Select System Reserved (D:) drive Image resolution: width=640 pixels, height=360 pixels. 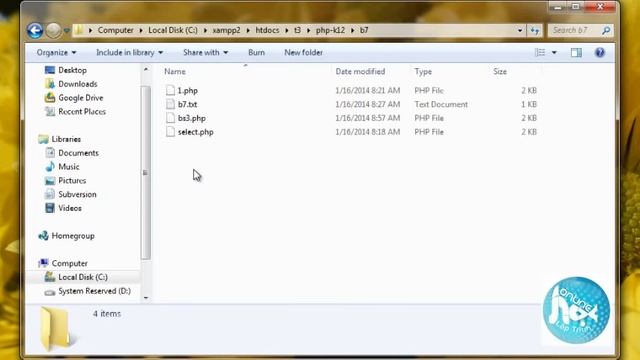pos(94,291)
